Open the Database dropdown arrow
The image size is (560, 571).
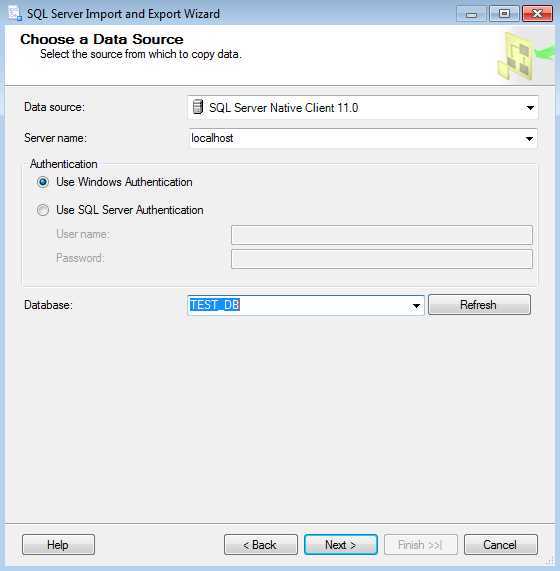coord(416,306)
